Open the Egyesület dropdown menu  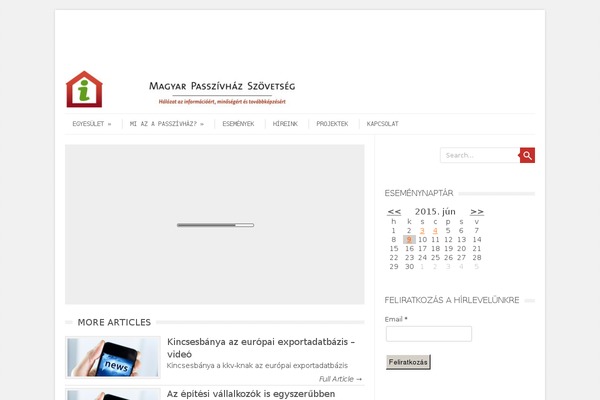point(92,124)
